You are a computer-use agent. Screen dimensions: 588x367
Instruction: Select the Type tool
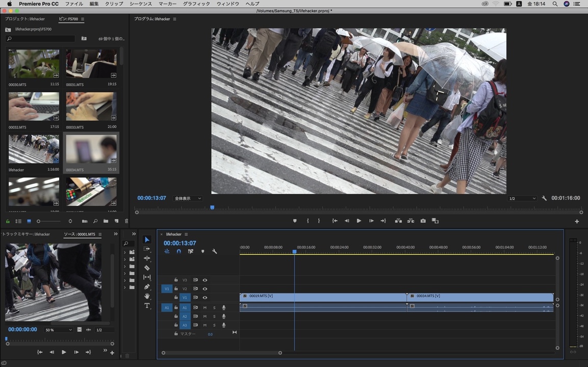(147, 306)
